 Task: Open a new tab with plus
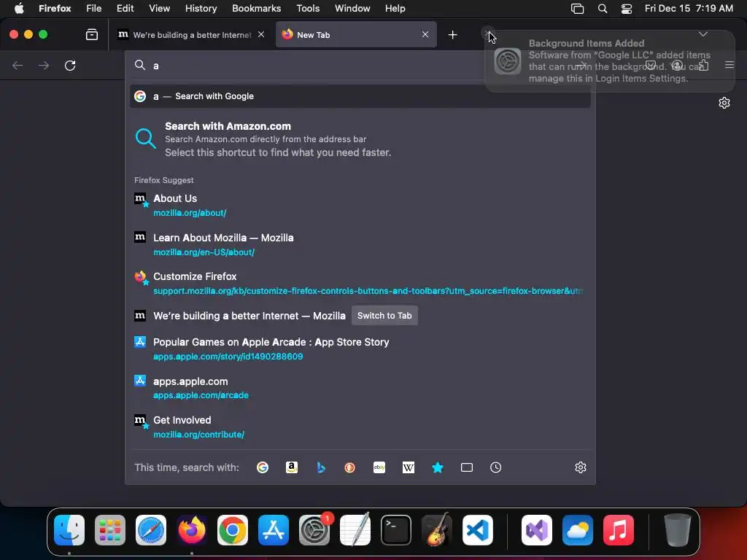[452, 35]
